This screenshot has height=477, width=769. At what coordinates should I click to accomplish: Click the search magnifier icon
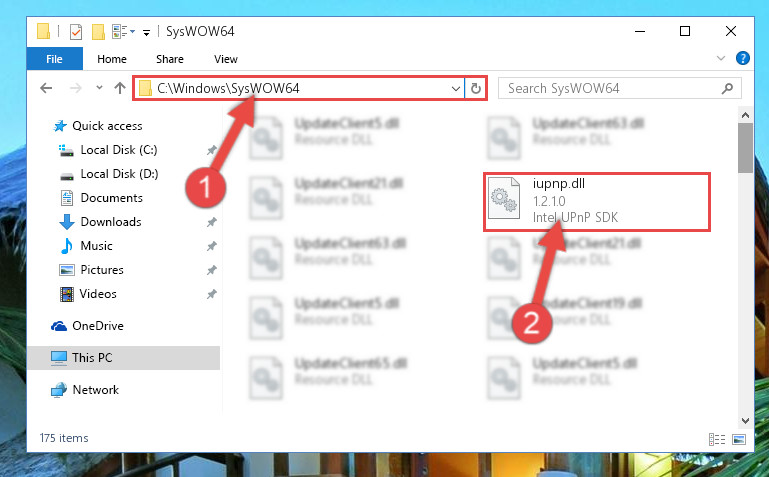click(x=727, y=88)
